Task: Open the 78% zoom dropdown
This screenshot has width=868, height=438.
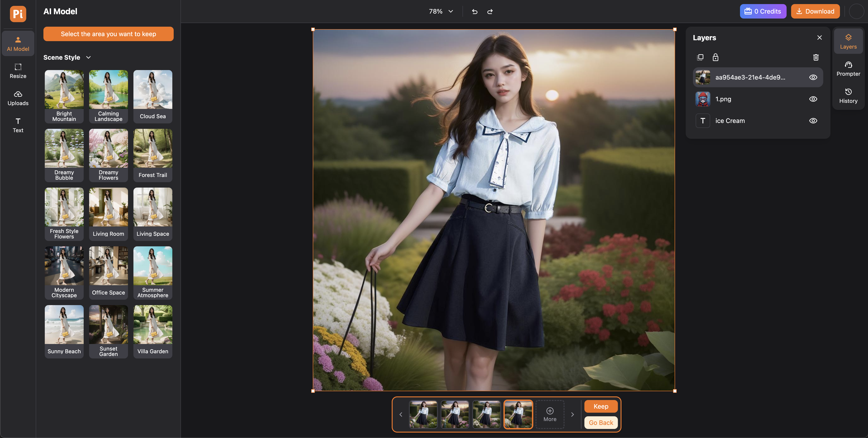Action: pyautogui.click(x=441, y=12)
